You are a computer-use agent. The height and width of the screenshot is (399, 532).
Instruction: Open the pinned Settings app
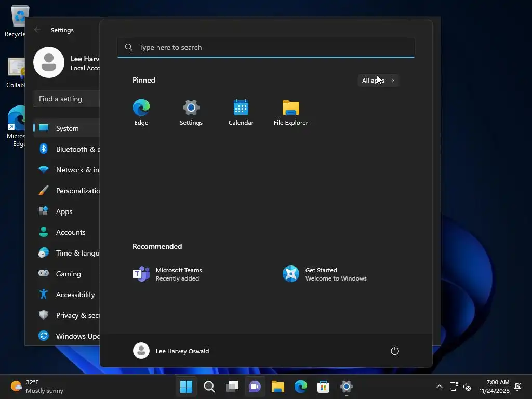point(191,113)
